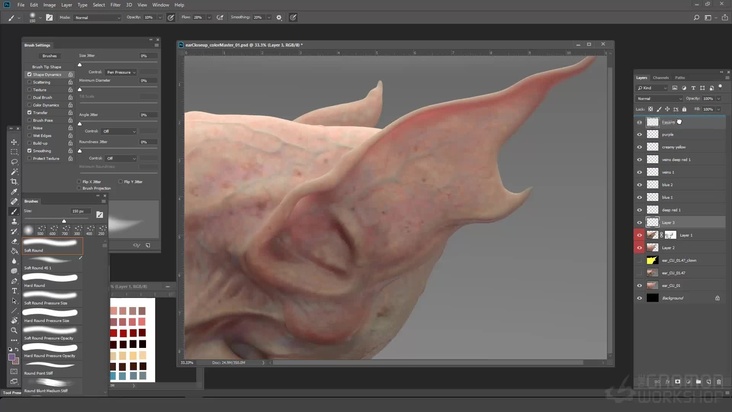
Task: Switch to the Paths tab
Action: [680, 77]
